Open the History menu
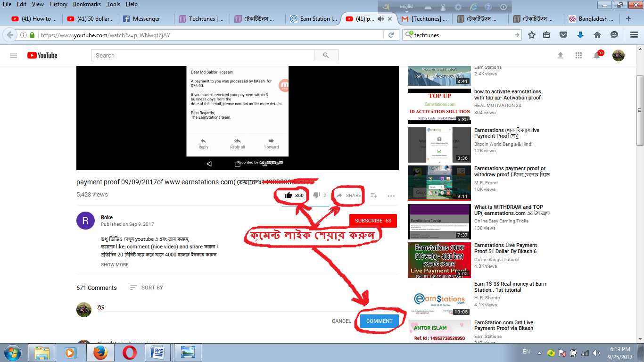Image resolution: width=644 pixels, height=362 pixels. [58, 4]
